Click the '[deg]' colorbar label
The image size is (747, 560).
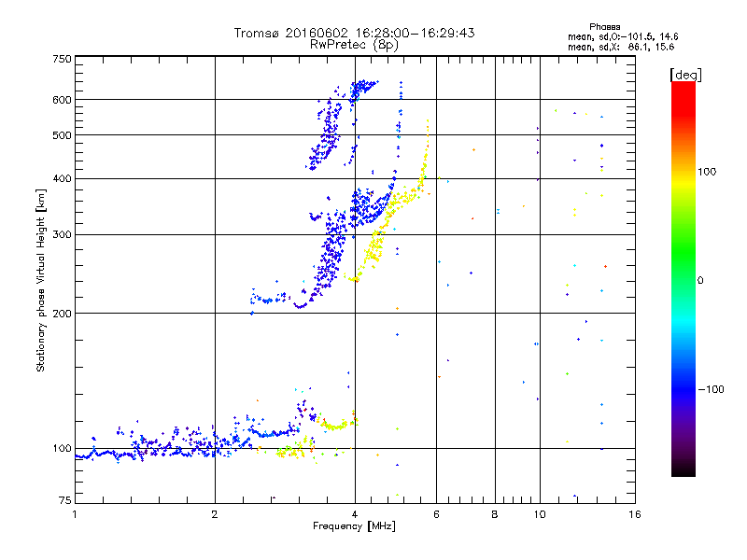[x=685, y=75]
